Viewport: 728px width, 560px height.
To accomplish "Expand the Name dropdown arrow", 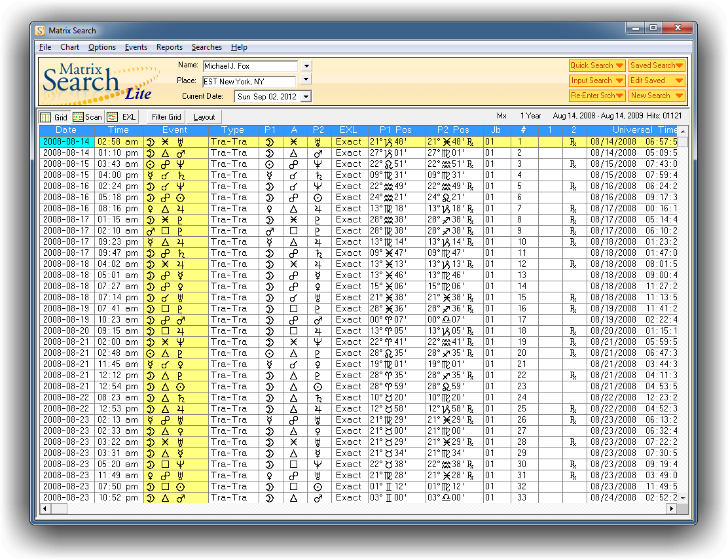I will tap(306, 66).
